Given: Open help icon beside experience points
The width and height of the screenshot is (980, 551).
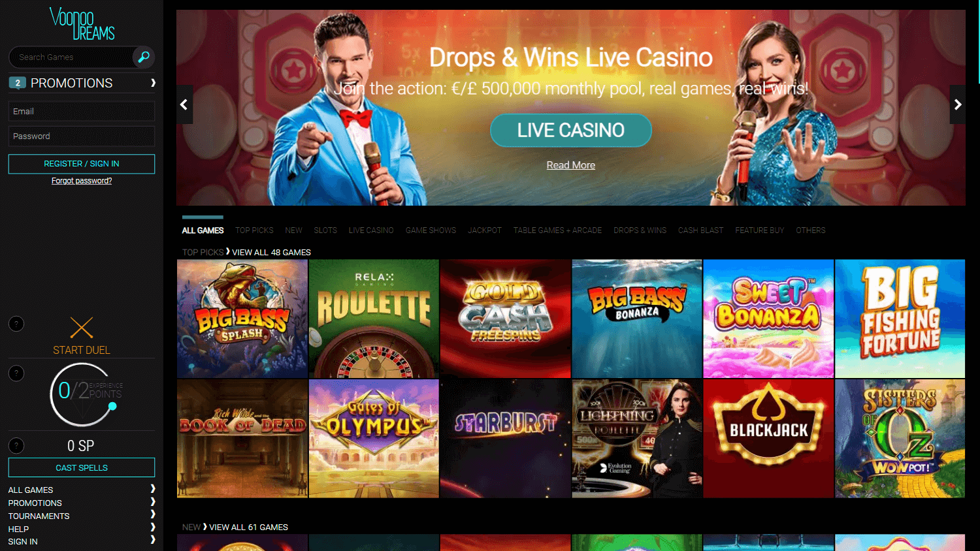Looking at the screenshot, I should 16,373.
